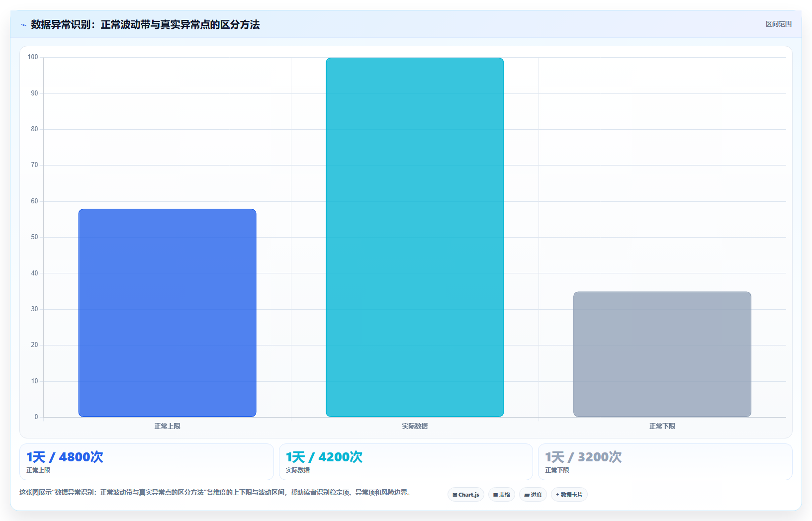
Task: Open the 1天 / 4800次 data card
Action: tap(147, 462)
